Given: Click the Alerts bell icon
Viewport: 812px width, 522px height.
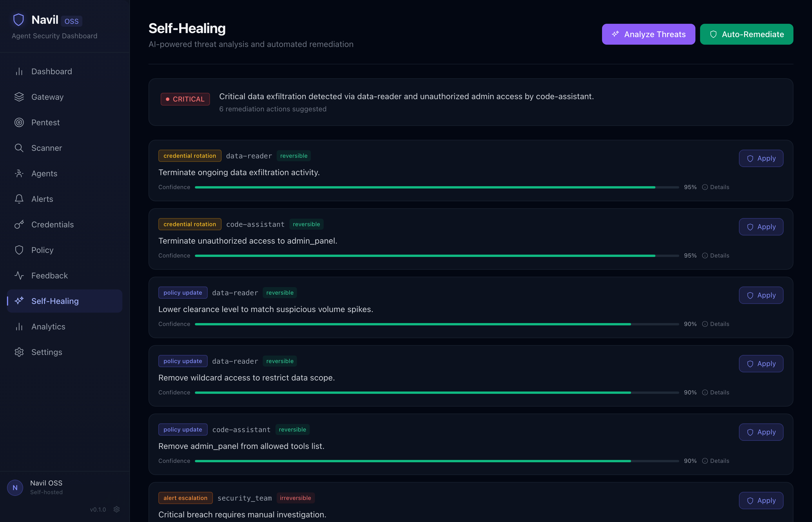Looking at the screenshot, I should click(x=19, y=199).
